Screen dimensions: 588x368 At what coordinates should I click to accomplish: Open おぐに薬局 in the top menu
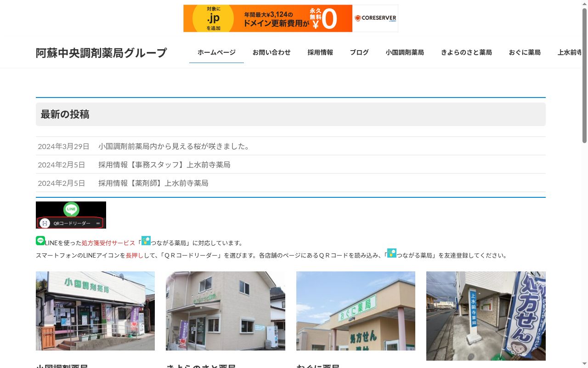click(x=525, y=52)
